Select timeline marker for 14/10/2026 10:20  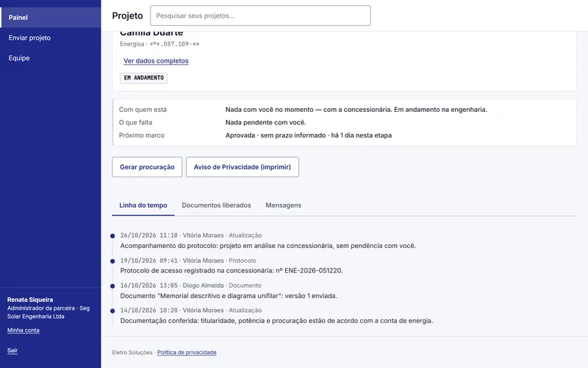coord(112,311)
